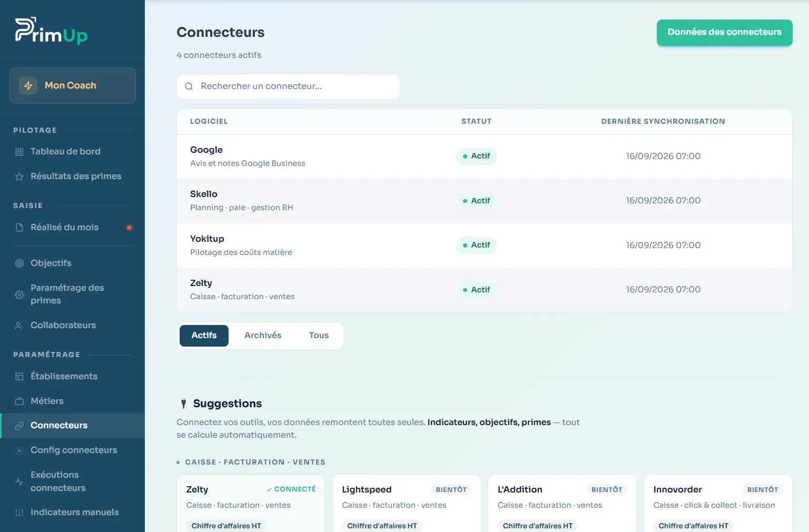Viewport: 809px width, 532px height.
Task: Open Indicateurs manuels
Action: click(x=72, y=513)
